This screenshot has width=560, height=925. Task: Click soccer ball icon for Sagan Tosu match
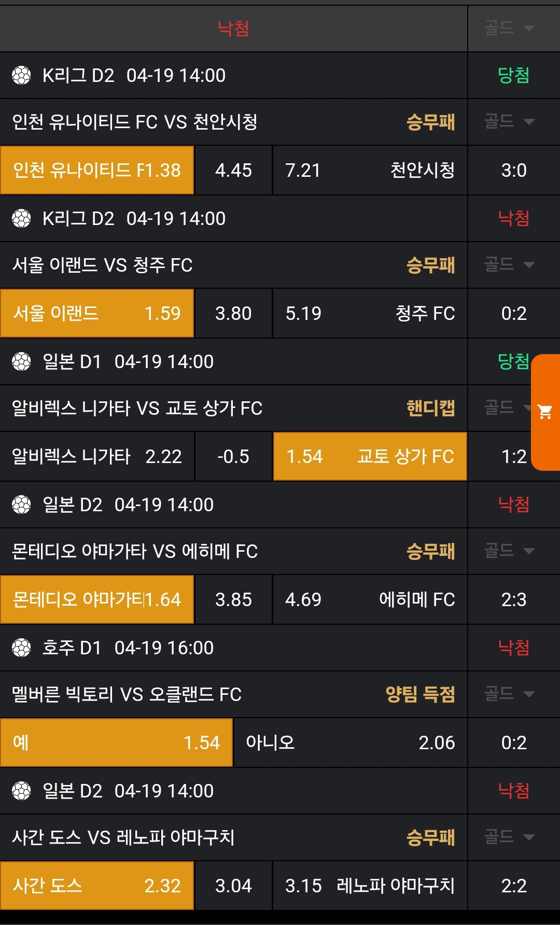click(21, 791)
